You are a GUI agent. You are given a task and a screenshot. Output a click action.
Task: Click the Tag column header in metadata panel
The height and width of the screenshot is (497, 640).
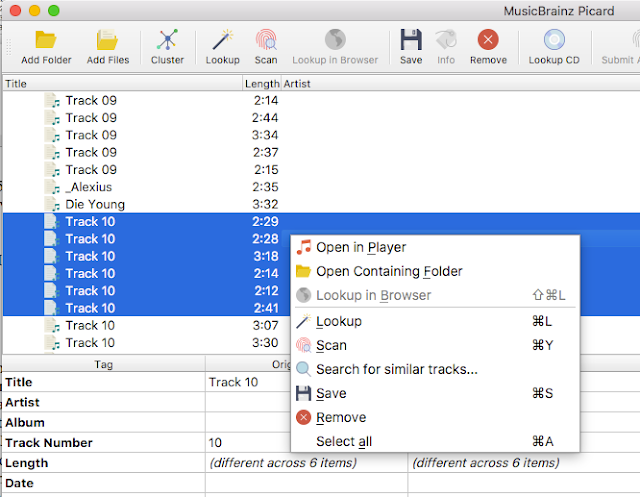point(104,364)
